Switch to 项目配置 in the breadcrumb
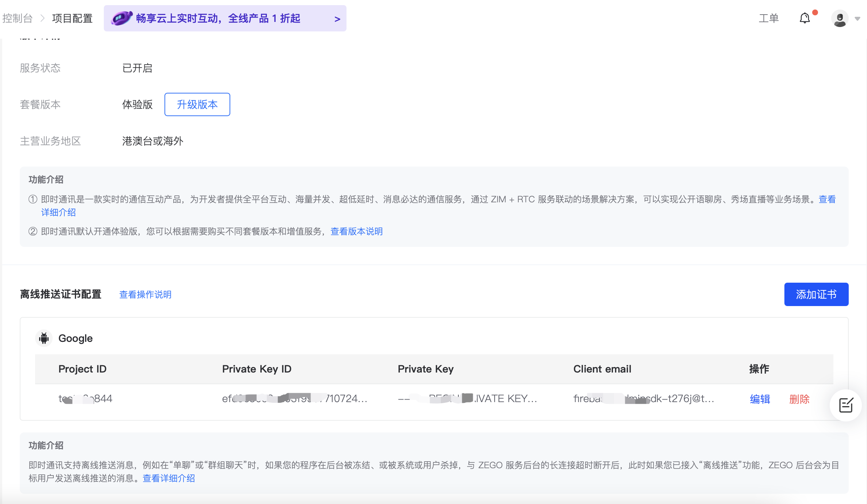This screenshot has width=867, height=504. click(72, 18)
